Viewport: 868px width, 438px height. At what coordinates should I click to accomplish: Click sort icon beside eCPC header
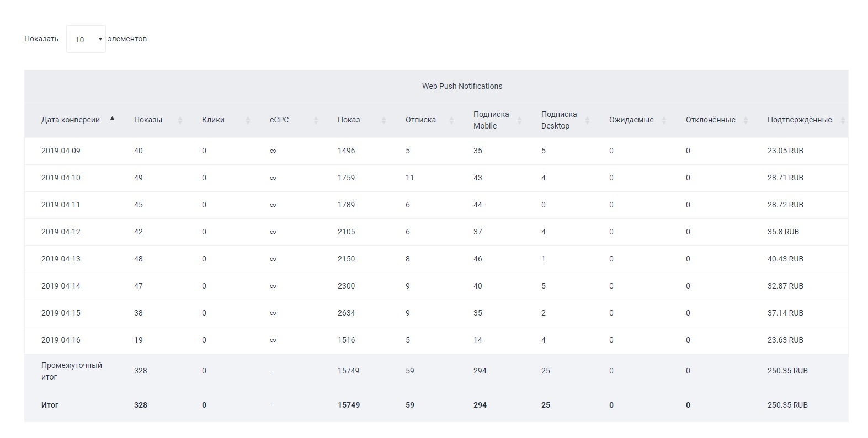coord(316,120)
